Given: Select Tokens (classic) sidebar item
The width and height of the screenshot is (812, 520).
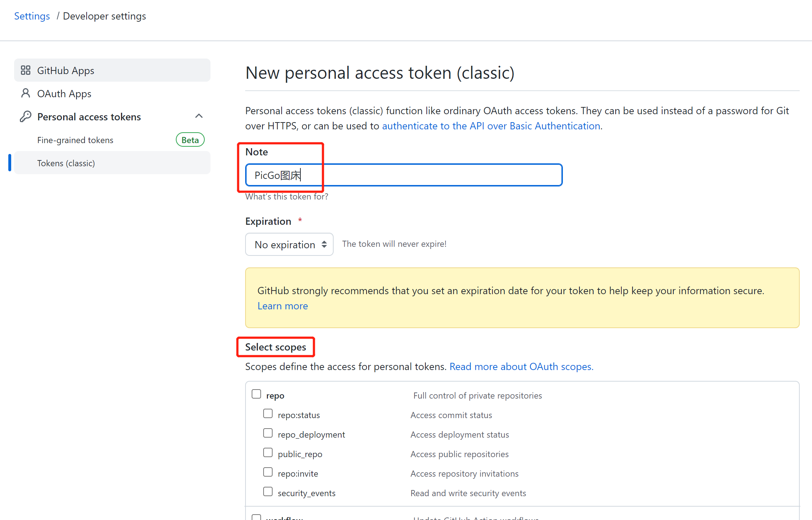Looking at the screenshot, I should pos(66,163).
